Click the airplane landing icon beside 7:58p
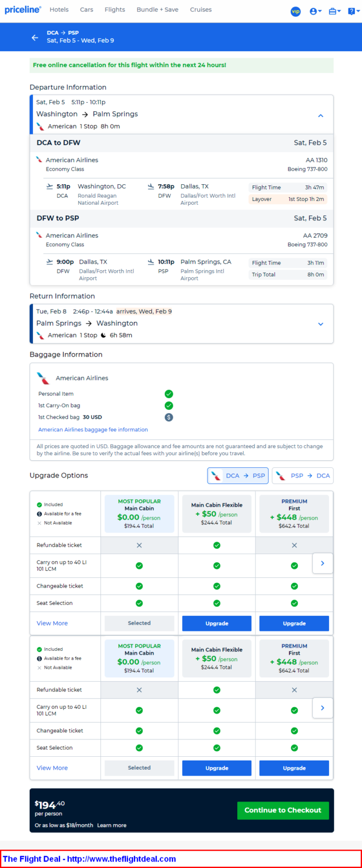This screenshot has height=868, width=362. coord(151,186)
